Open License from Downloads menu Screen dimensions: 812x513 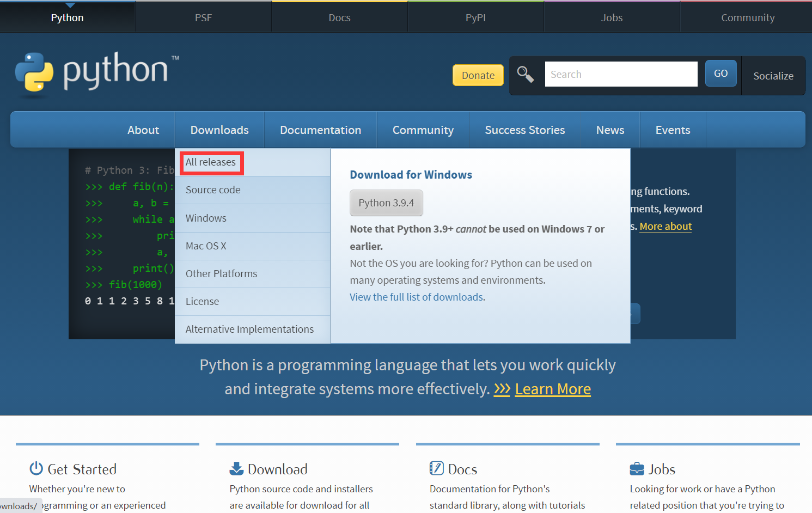click(x=253, y=302)
